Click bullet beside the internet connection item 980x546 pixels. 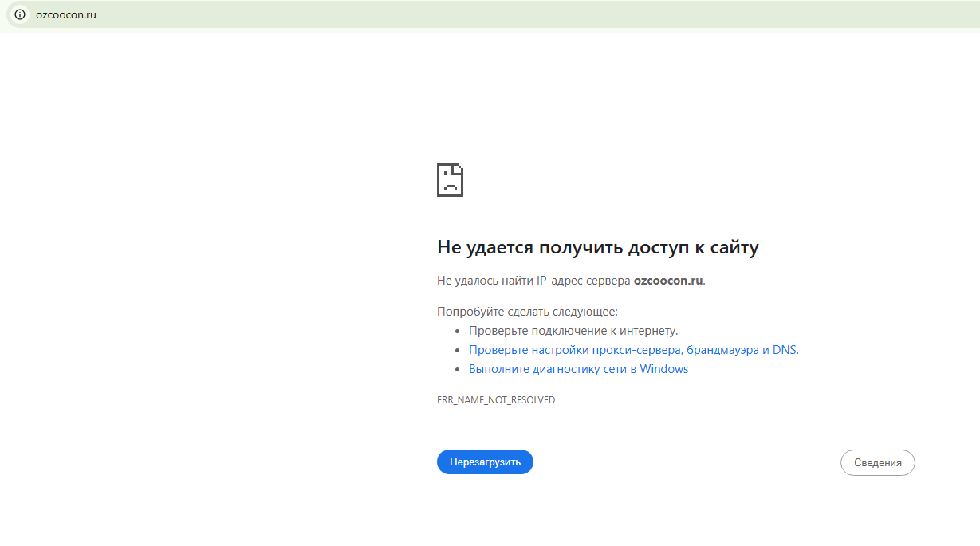pos(458,331)
